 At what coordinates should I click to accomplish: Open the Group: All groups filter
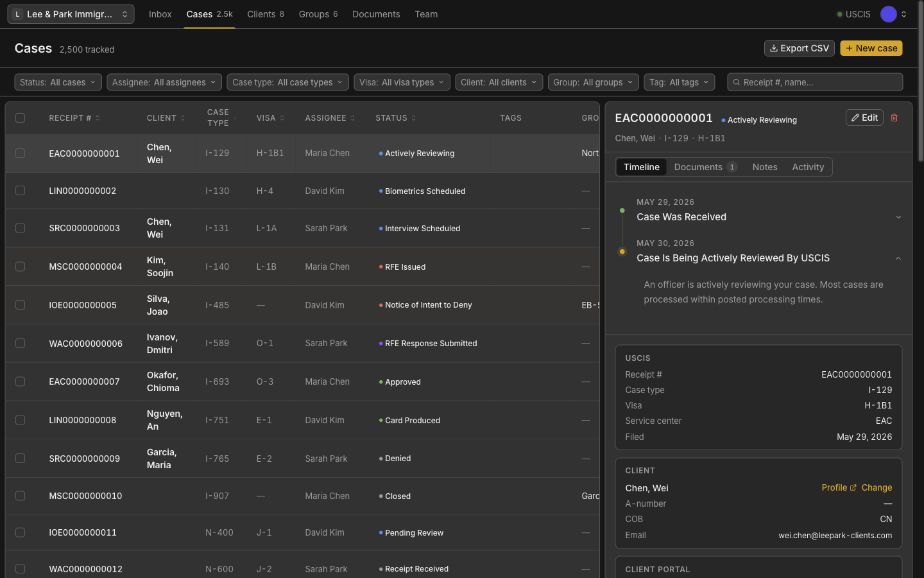pos(594,82)
